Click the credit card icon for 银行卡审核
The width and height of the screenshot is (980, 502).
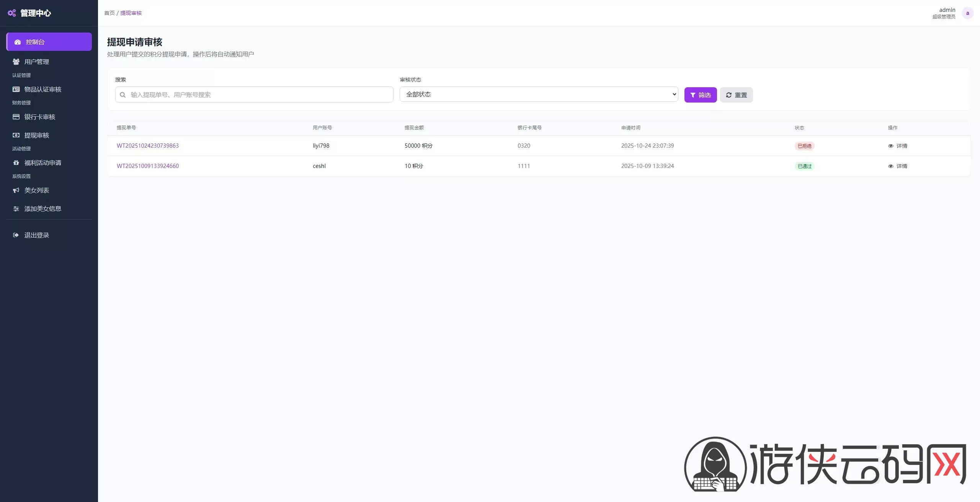[16, 117]
